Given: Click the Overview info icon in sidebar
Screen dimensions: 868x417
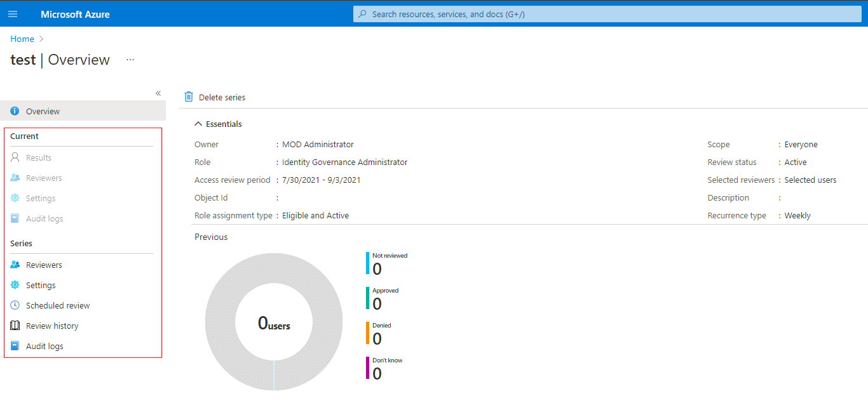Looking at the screenshot, I should [x=15, y=111].
